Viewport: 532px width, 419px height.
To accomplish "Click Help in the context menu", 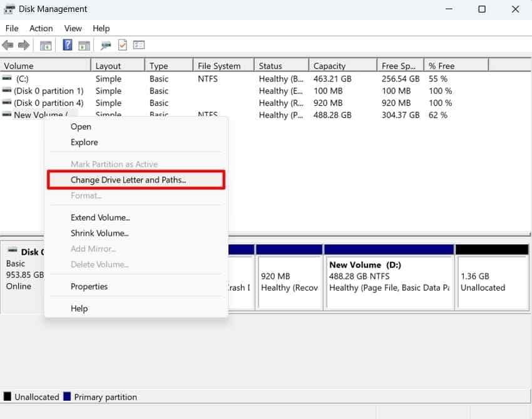I will click(x=136, y=308).
